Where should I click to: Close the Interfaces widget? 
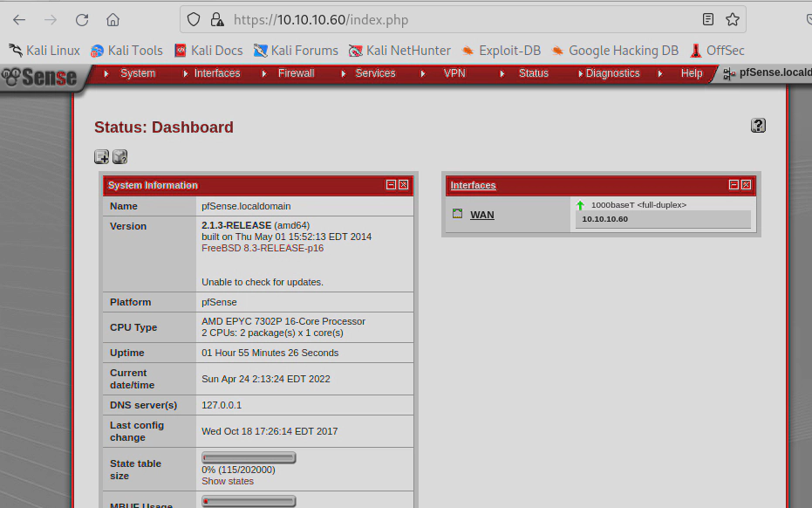coord(746,185)
